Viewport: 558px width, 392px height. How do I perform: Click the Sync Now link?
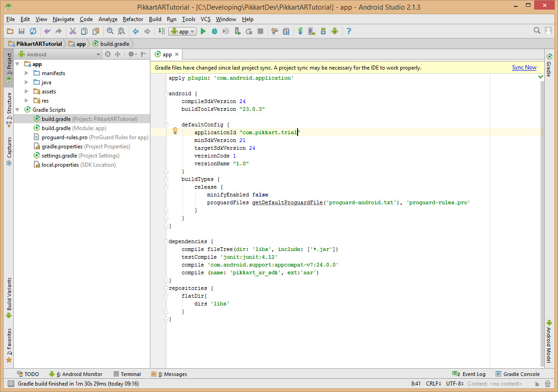pyautogui.click(x=524, y=67)
